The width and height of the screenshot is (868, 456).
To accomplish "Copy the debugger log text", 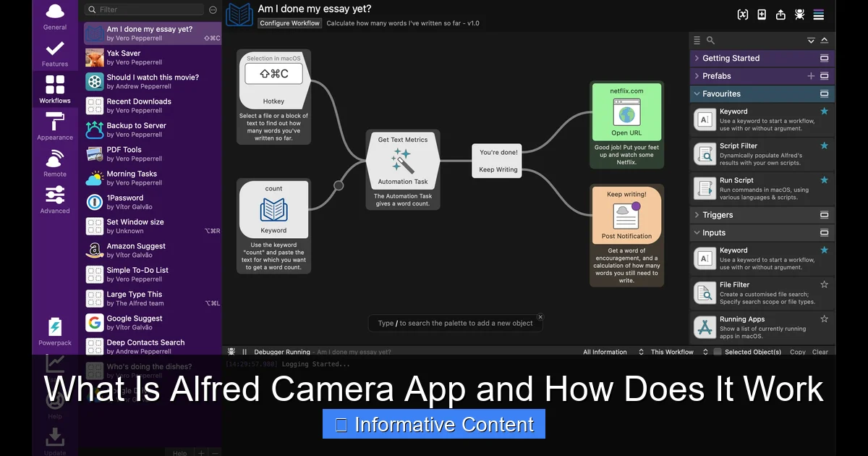I will pyautogui.click(x=799, y=352).
